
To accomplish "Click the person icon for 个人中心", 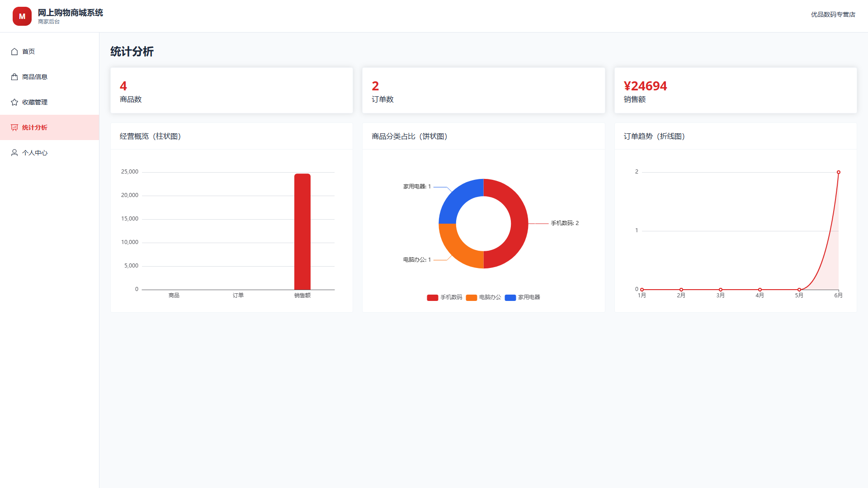I will pyautogui.click(x=14, y=153).
